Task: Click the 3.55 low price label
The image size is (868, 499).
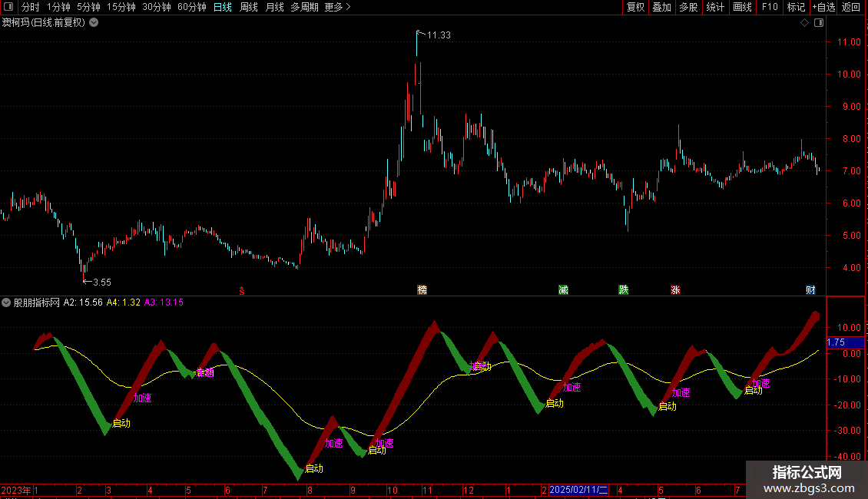Action: (x=102, y=283)
